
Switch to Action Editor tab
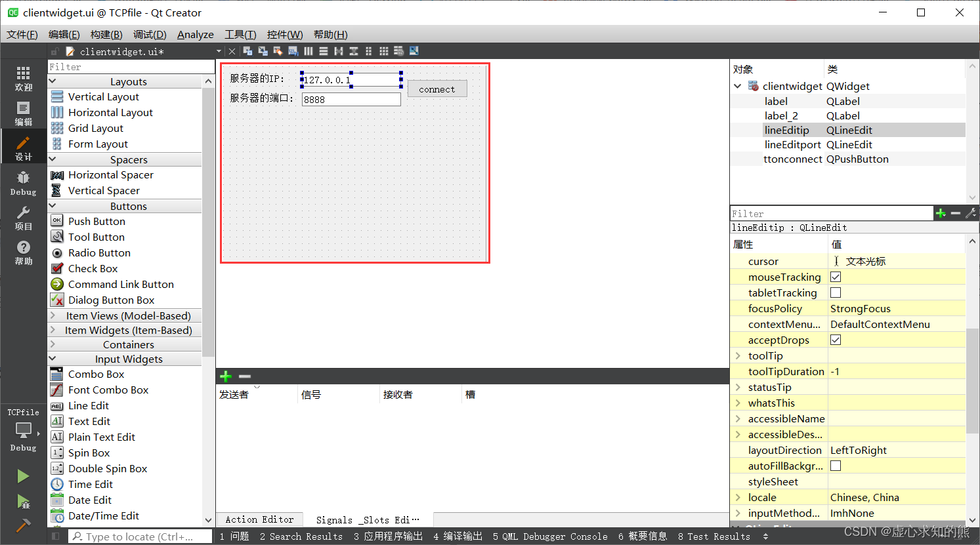[260, 519]
